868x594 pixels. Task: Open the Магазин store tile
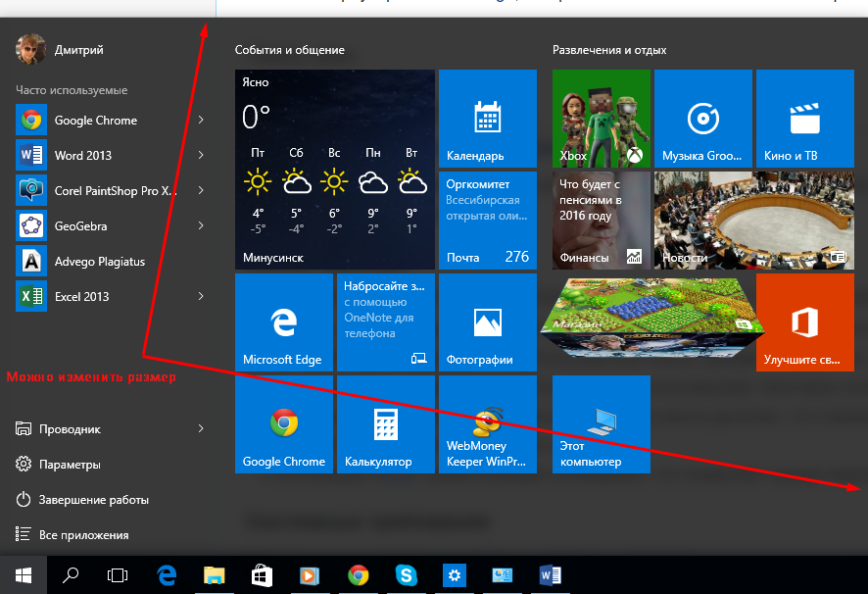click(652, 319)
